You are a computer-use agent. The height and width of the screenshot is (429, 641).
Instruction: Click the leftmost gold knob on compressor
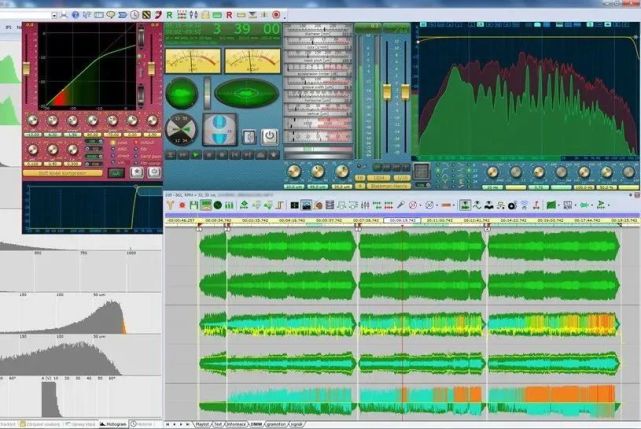coord(33,121)
